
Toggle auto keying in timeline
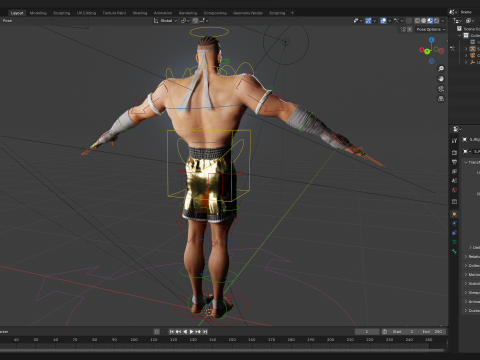click(x=157, y=332)
